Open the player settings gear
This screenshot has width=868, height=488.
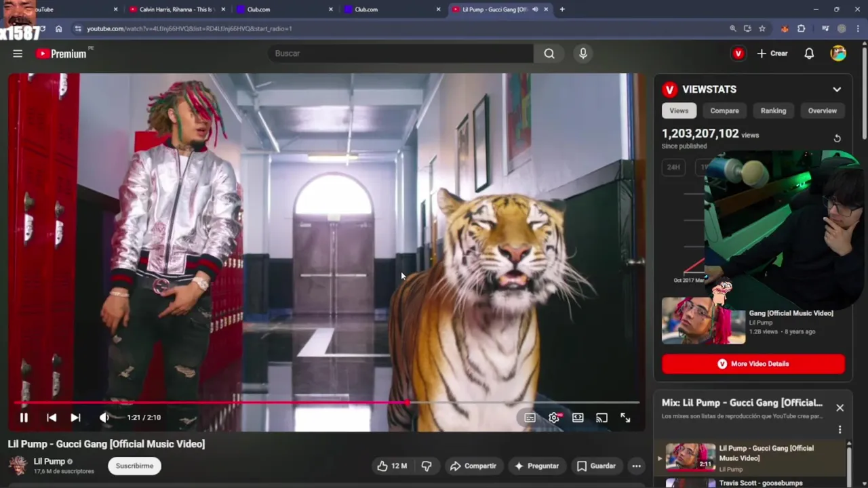[554, 418]
